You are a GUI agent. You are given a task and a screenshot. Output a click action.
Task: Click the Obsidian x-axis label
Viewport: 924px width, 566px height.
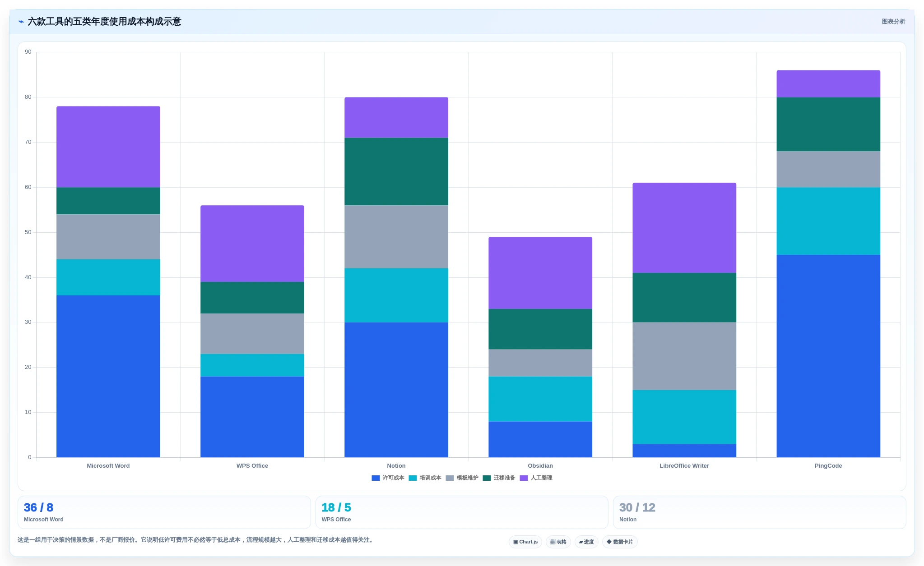click(540, 466)
